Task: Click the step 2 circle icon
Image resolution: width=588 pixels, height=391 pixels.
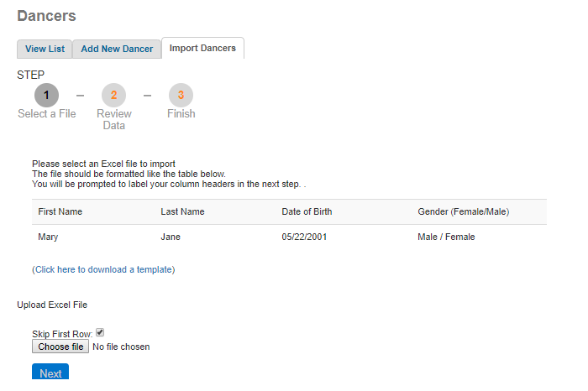Action: point(113,95)
